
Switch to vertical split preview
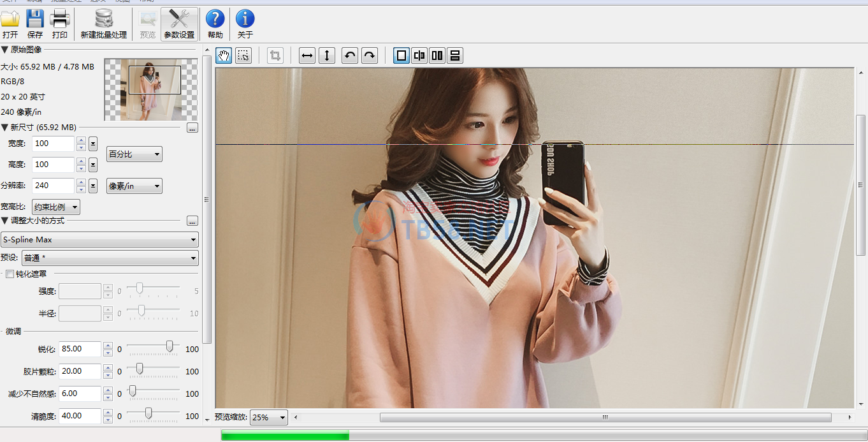[x=419, y=55]
